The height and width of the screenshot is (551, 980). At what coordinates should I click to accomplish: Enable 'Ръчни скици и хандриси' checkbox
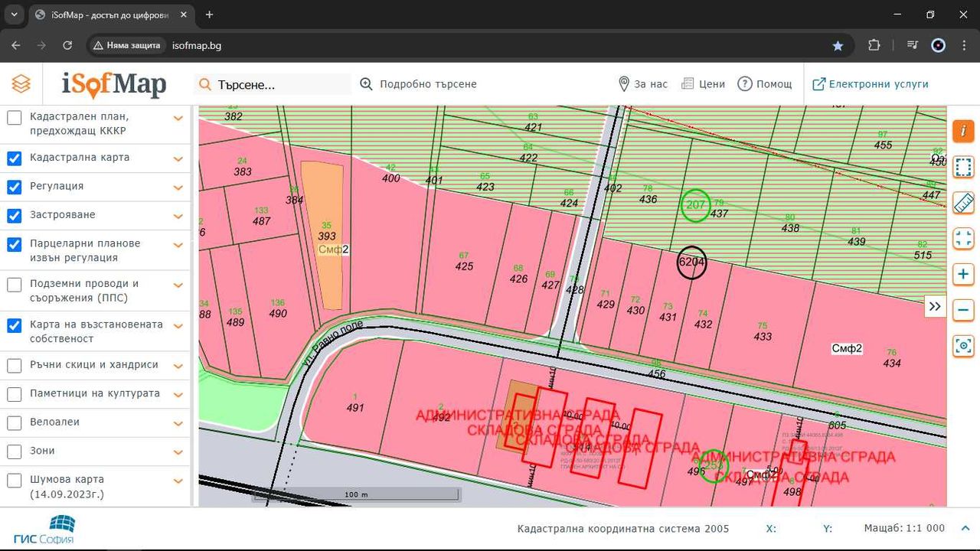click(15, 366)
